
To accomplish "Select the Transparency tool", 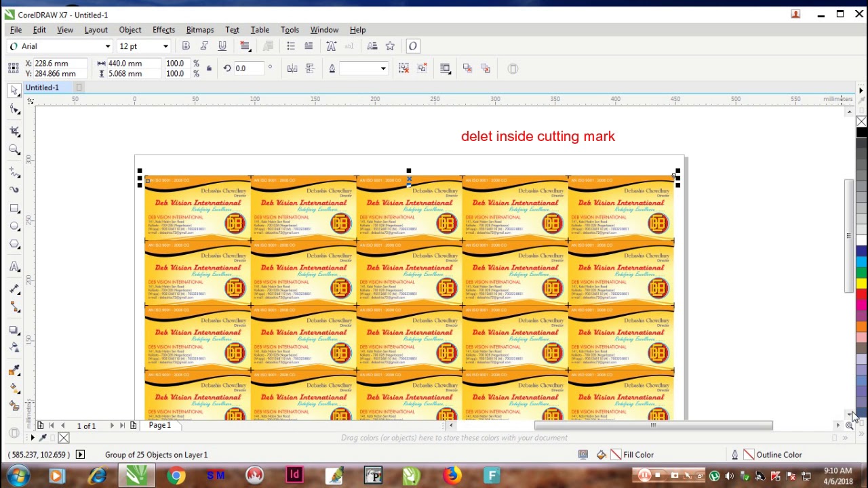I will coord(14,348).
